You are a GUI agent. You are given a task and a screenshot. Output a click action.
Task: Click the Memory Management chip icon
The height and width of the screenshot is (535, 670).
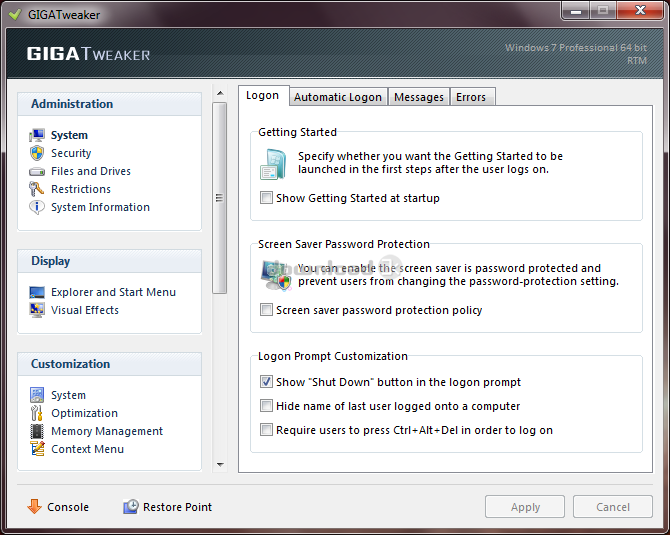coord(37,431)
